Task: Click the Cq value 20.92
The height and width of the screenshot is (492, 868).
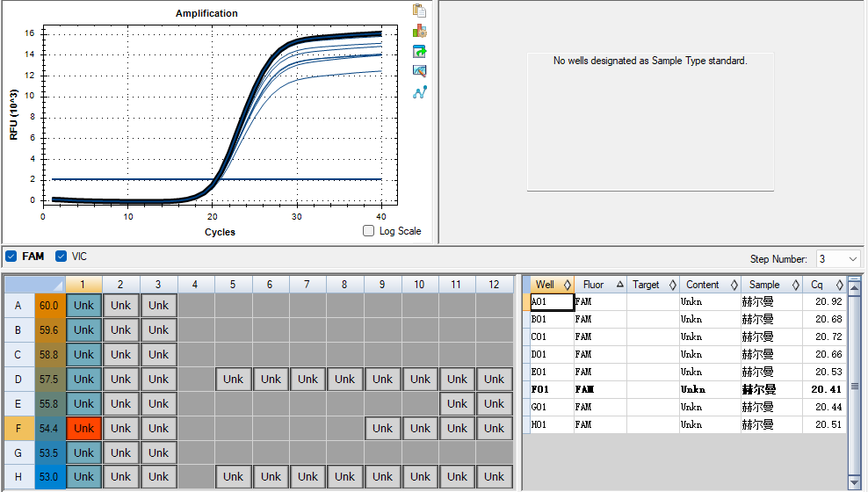Action: pyautogui.click(x=828, y=301)
